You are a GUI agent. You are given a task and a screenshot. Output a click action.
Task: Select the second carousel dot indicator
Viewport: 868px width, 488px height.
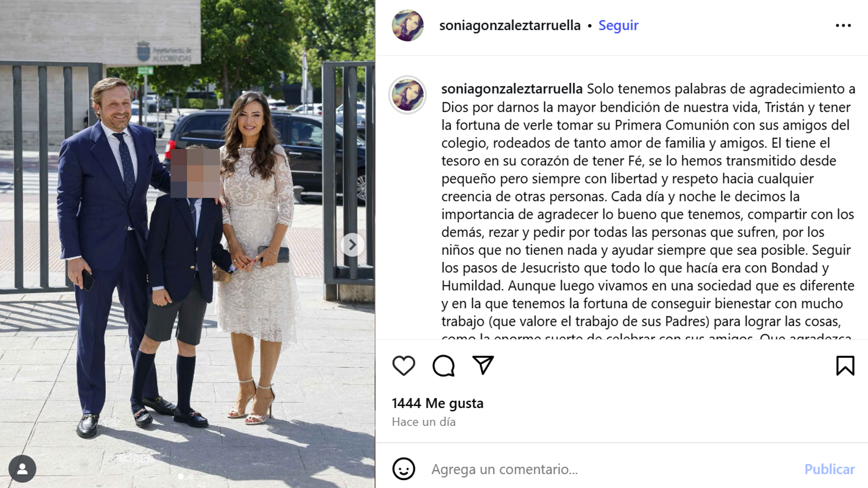[190, 476]
